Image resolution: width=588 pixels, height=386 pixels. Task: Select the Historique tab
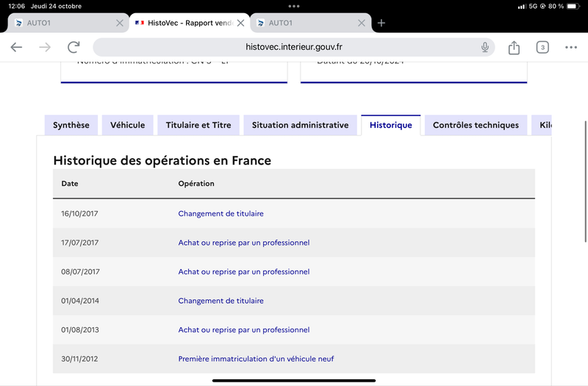391,125
